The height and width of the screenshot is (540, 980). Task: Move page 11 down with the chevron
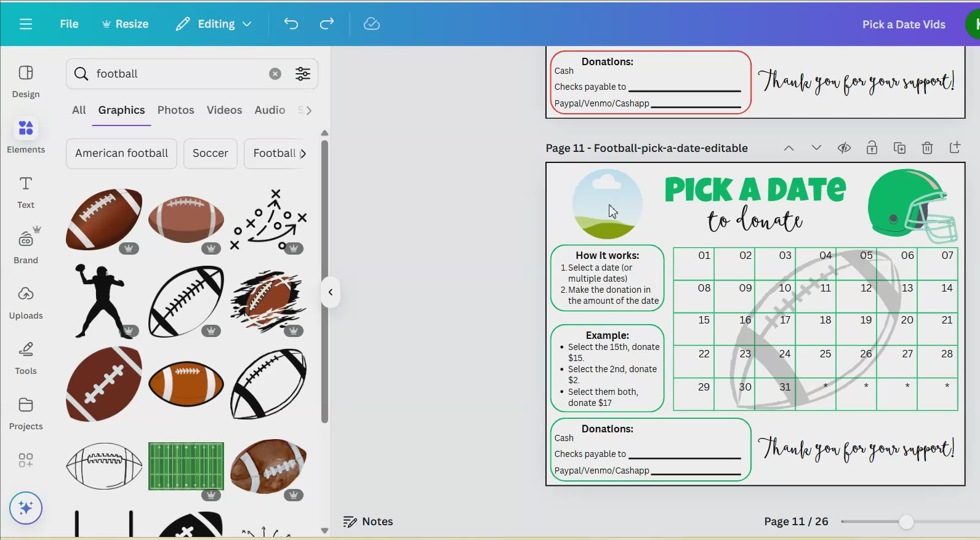coord(816,148)
